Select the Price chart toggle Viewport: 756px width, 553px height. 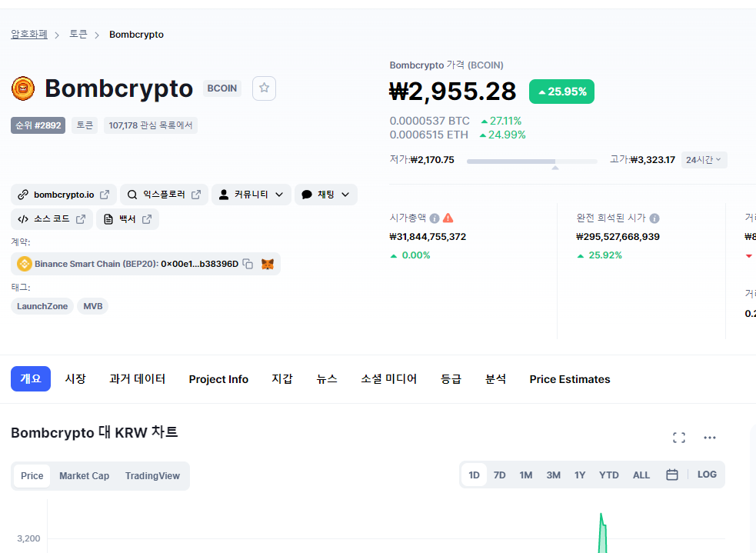pyautogui.click(x=32, y=476)
